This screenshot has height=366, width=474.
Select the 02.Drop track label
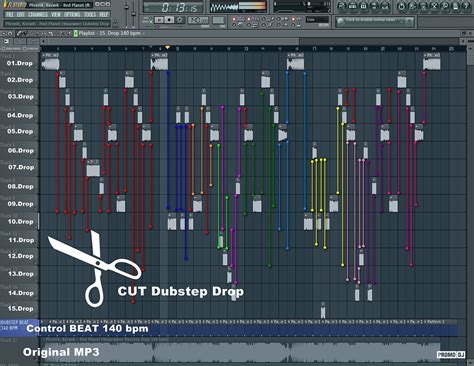[20, 80]
